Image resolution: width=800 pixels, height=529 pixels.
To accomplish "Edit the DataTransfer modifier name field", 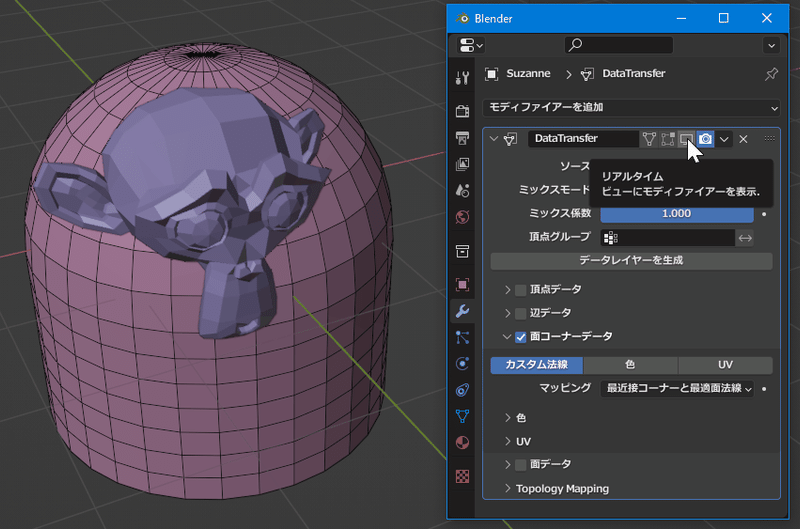I will tap(583, 139).
